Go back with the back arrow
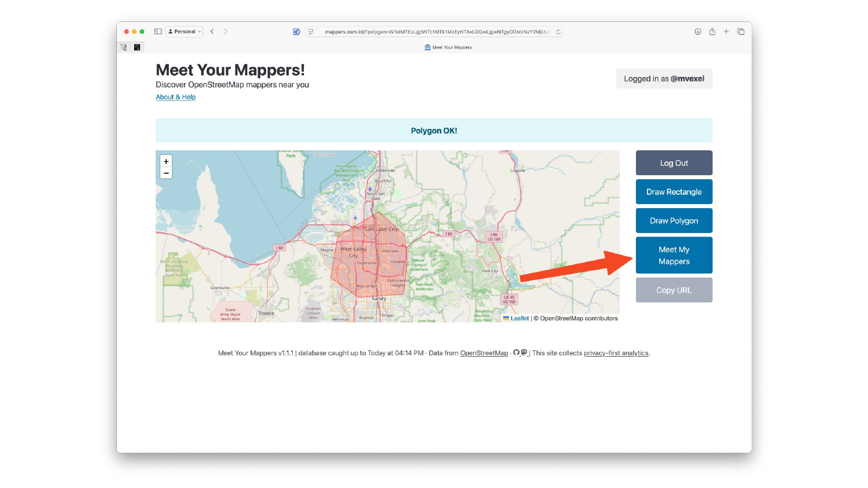This screenshot has width=868, height=488. (212, 32)
